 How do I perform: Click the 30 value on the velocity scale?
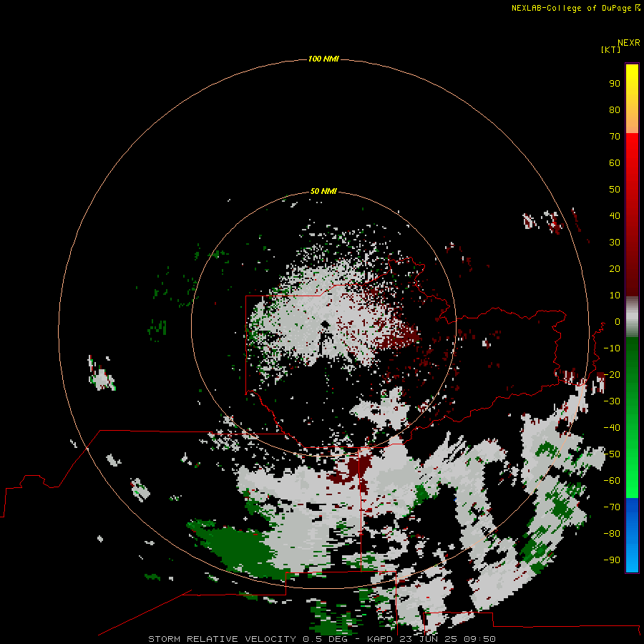click(615, 243)
